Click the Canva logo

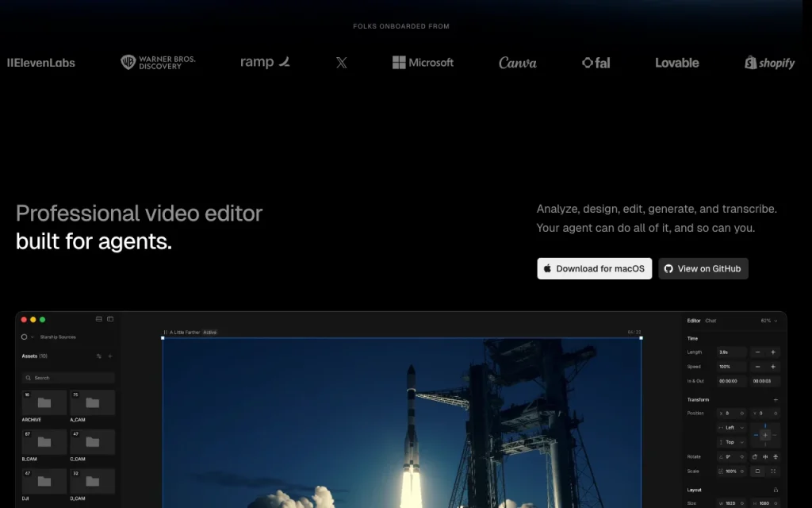click(517, 63)
